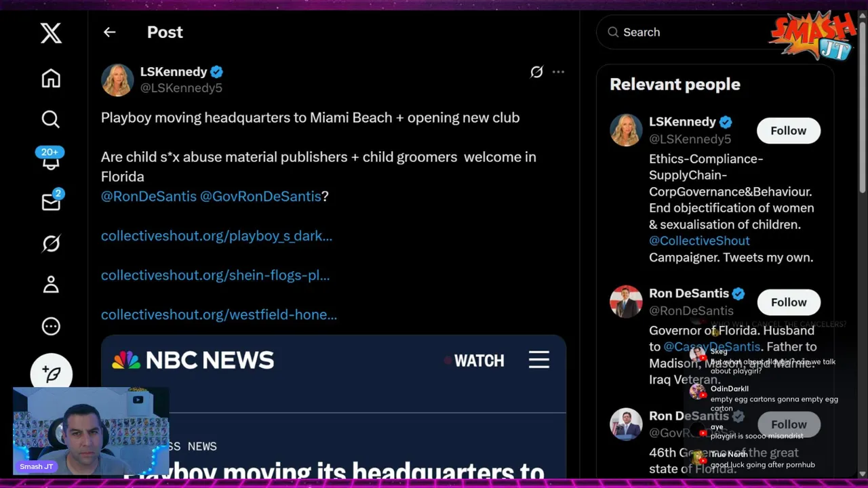Open Grok icon in the sidebar
This screenshot has width=868, height=488.
51,243
